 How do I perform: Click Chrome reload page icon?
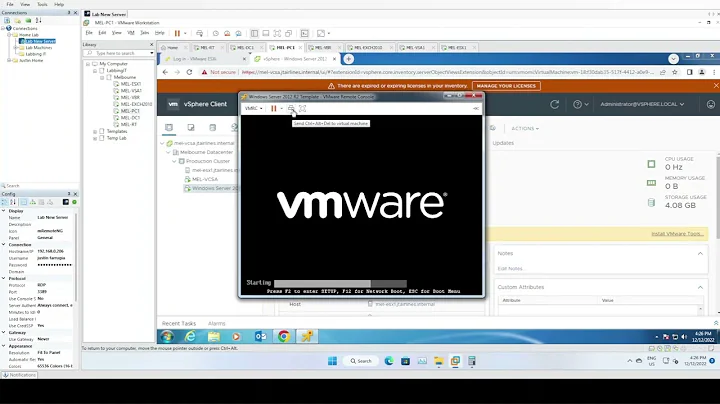[x=189, y=72]
